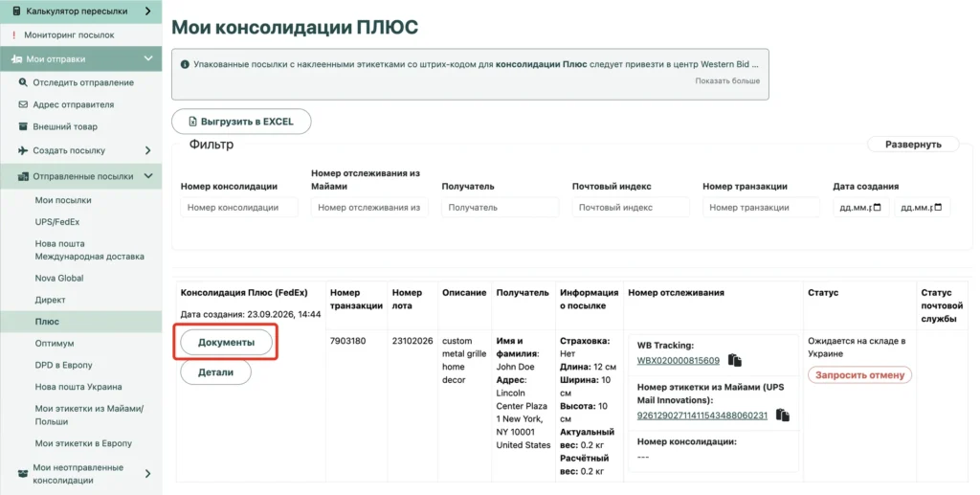980x495 pixels.
Task: Click Дата создания: 23.09.2026, 14:44 text
Action: [x=251, y=314]
